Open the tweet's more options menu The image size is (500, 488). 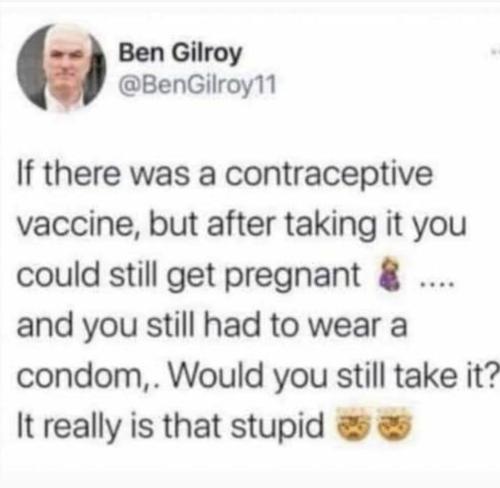click(x=495, y=52)
